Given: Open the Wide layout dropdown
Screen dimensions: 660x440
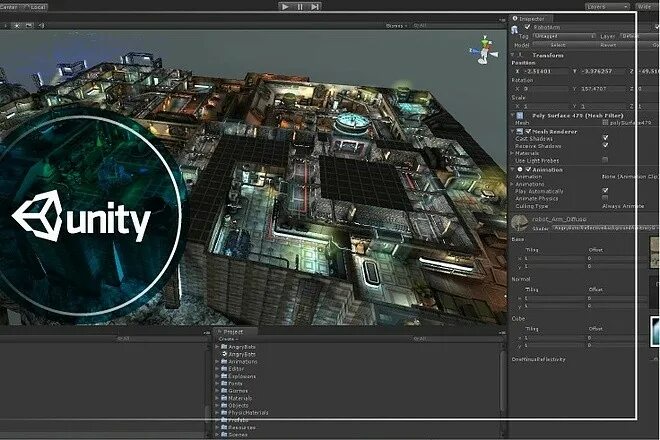Looking at the screenshot, I should [x=646, y=7].
